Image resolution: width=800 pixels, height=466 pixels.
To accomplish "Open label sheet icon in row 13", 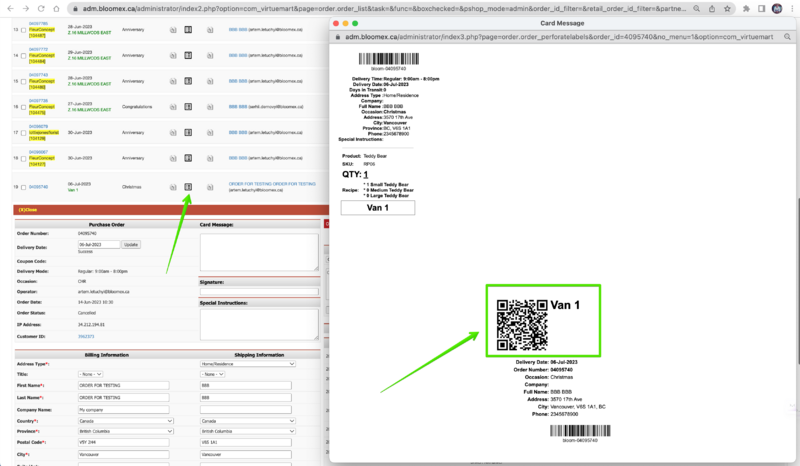I will click(188, 30).
